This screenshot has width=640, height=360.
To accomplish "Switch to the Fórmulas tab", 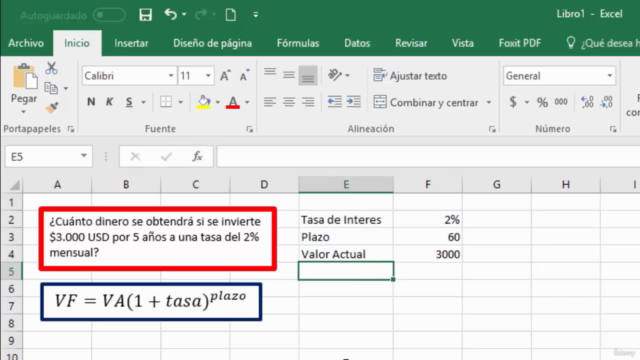I will point(298,43).
